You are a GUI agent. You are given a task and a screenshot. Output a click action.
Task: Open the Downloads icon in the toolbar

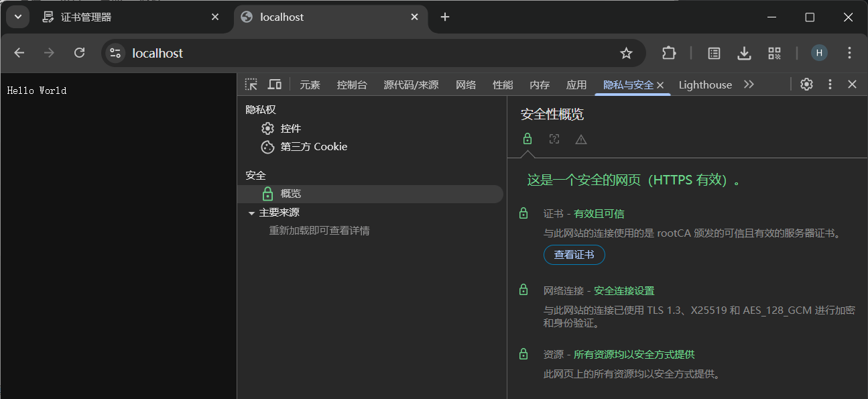tap(744, 53)
